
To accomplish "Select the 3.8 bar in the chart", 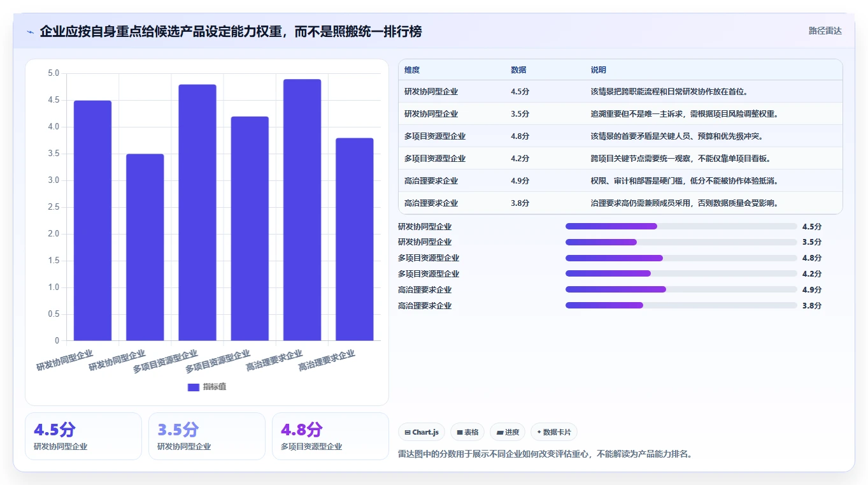I will (355, 239).
